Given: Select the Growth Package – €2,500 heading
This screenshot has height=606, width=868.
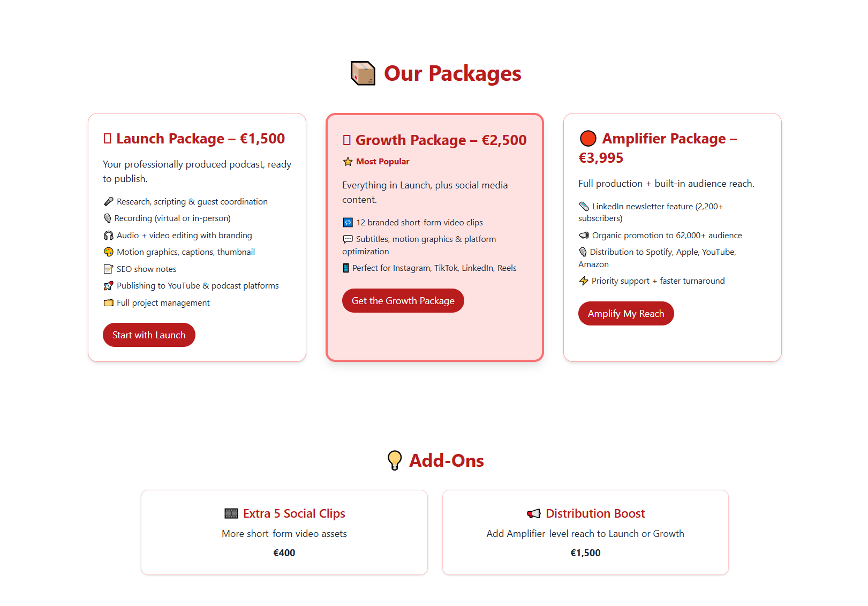Looking at the screenshot, I should 441,140.
